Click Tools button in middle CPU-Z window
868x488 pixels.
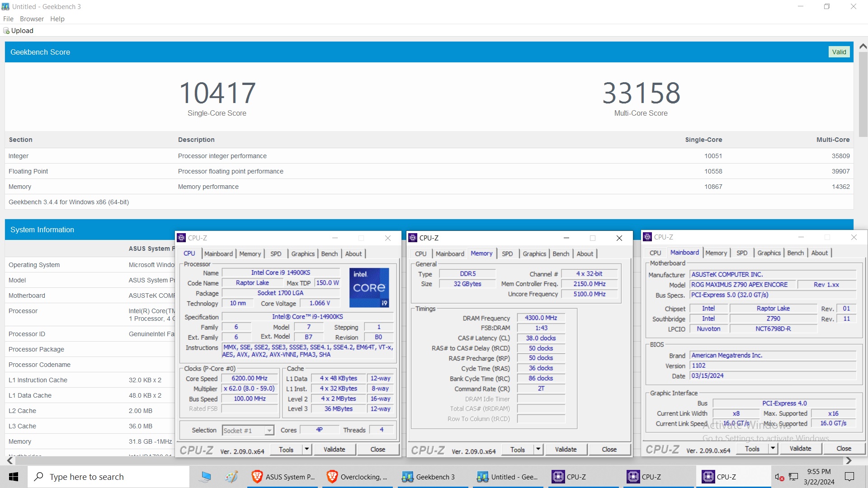[x=518, y=449]
